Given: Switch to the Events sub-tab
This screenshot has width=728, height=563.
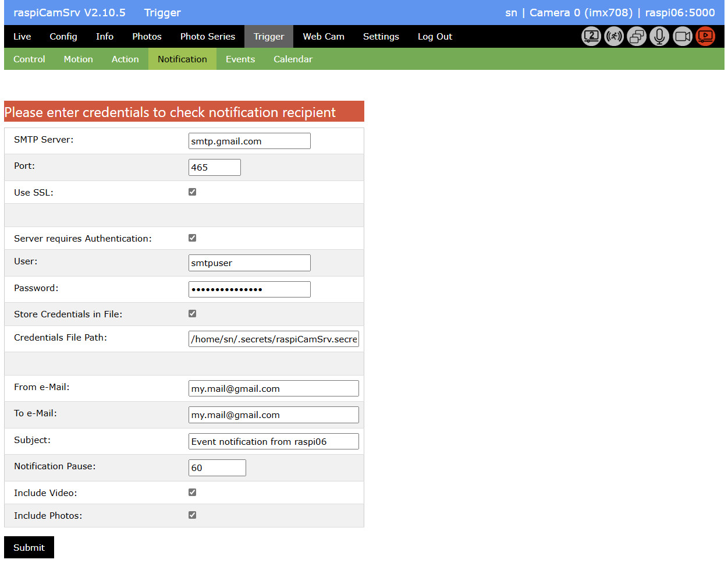Looking at the screenshot, I should coord(240,59).
